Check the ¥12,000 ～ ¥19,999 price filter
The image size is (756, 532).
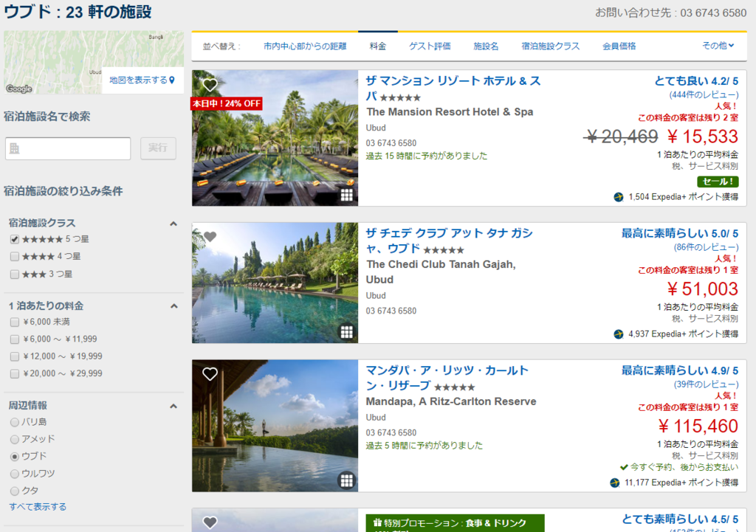tap(15, 356)
